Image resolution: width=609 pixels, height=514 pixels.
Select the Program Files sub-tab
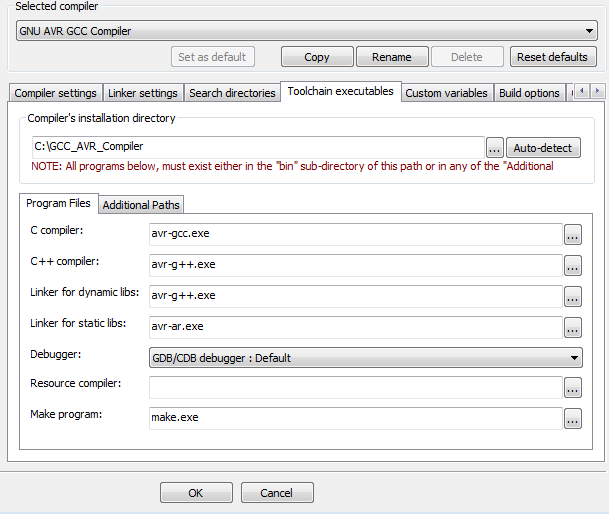pyautogui.click(x=59, y=203)
